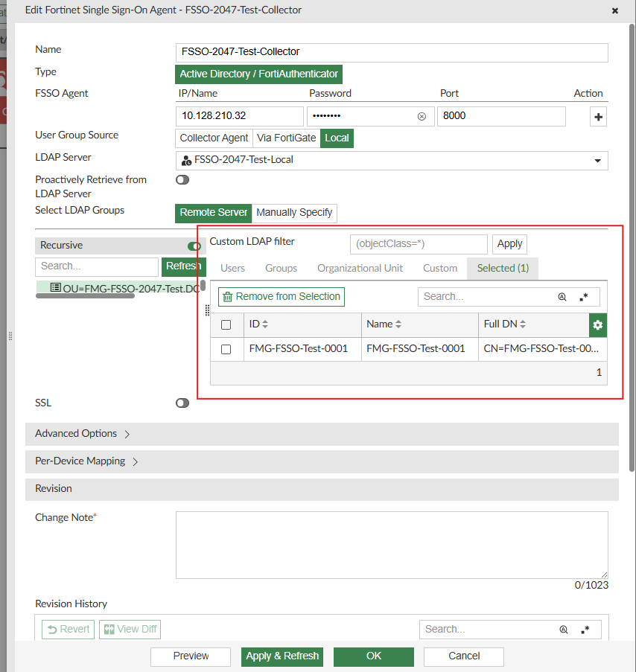Sort table by Full DN column arrows
Screen dimensions: 636x672
point(523,324)
